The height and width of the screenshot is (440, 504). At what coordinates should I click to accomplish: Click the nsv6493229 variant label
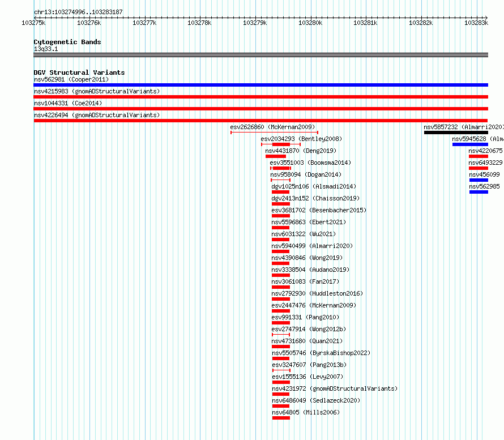pyautogui.click(x=486, y=163)
